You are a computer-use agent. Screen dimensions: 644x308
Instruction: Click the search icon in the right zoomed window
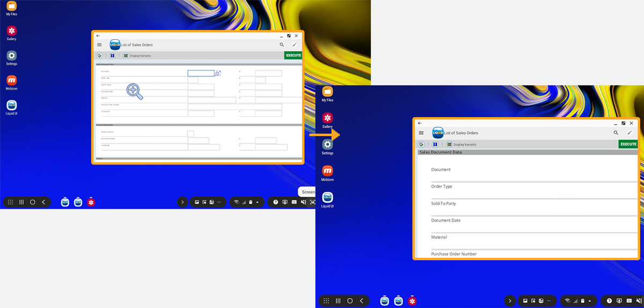point(616,133)
